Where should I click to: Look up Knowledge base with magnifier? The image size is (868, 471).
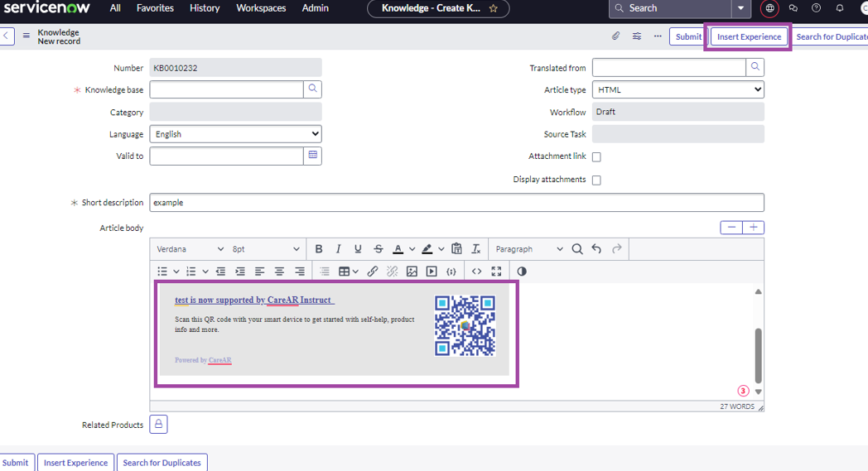313,89
